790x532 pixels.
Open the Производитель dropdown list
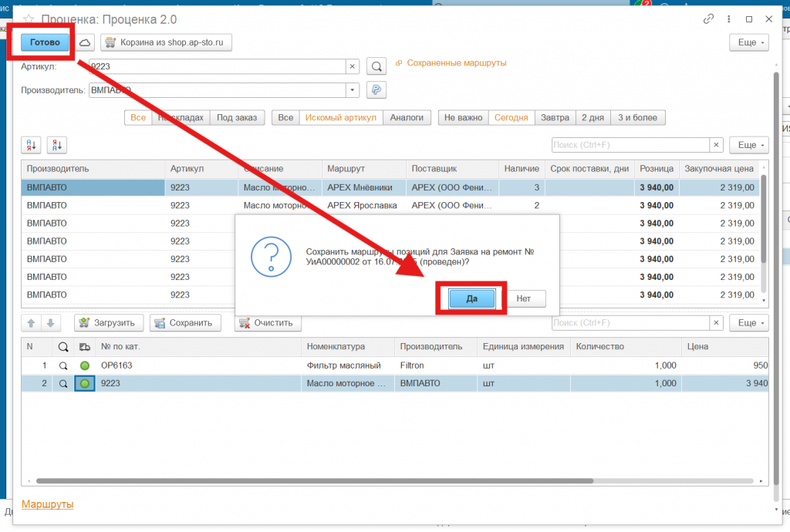[353, 90]
